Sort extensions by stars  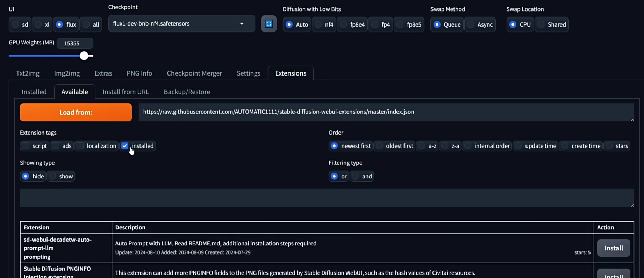point(610,146)
